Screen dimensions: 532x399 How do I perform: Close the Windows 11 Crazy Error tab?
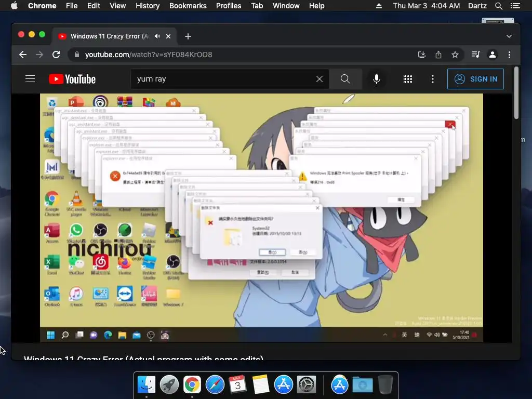[168, 36]
